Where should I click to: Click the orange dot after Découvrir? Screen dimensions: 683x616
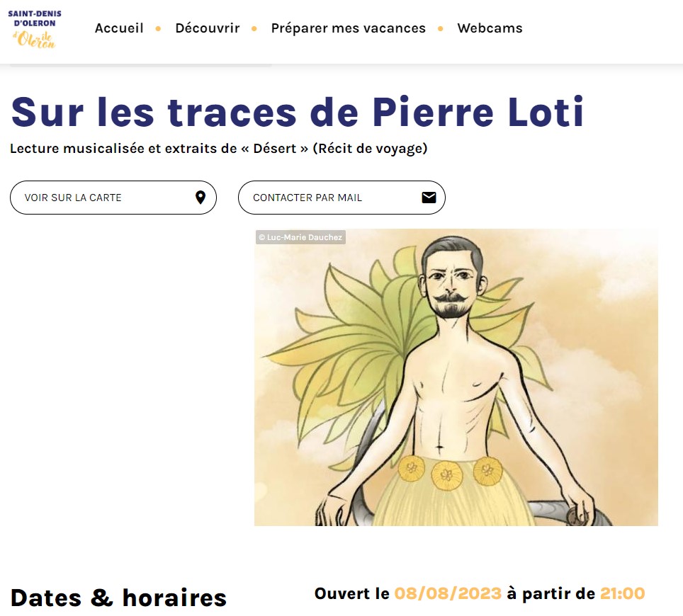point(254,29)
